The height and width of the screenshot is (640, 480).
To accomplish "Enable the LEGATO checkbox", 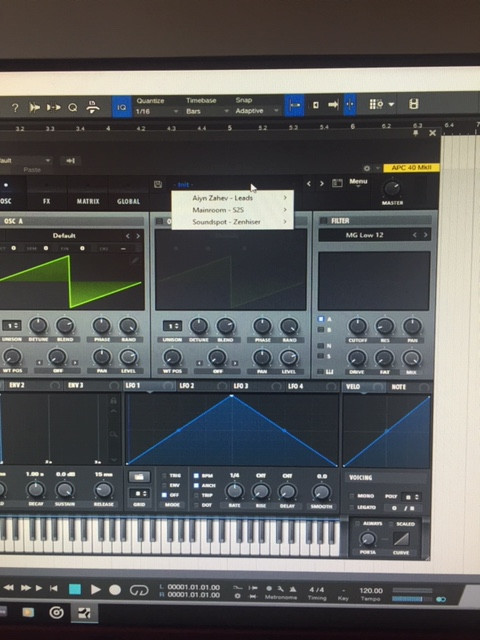I will click(351, 507).
